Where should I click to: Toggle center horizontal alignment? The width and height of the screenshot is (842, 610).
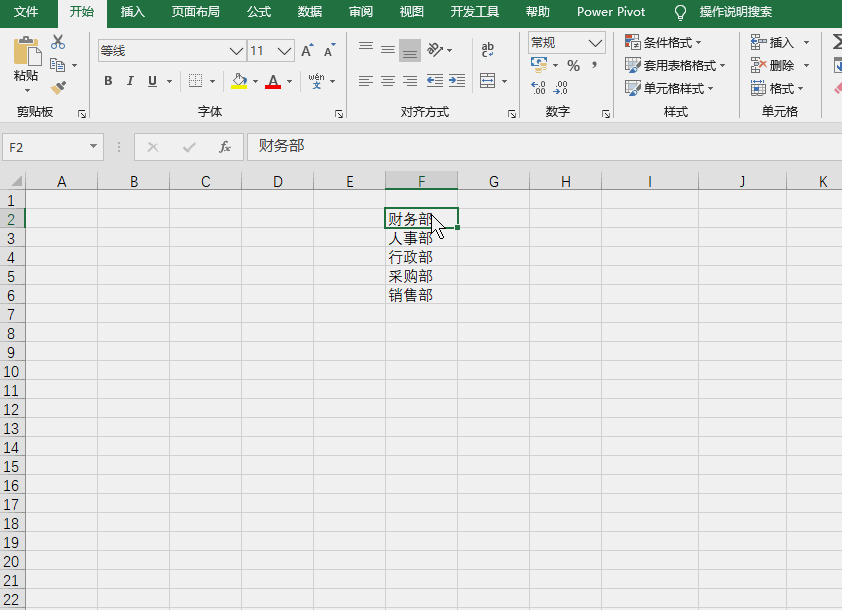[x=388, y=81]
